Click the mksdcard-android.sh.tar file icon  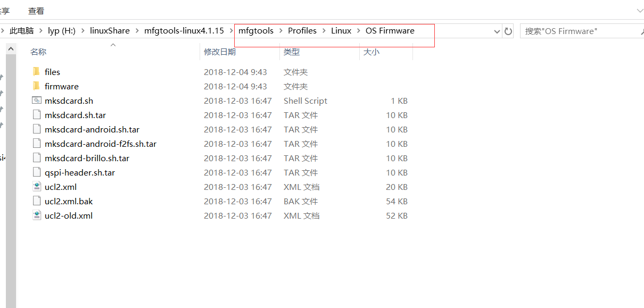[36, 129]
